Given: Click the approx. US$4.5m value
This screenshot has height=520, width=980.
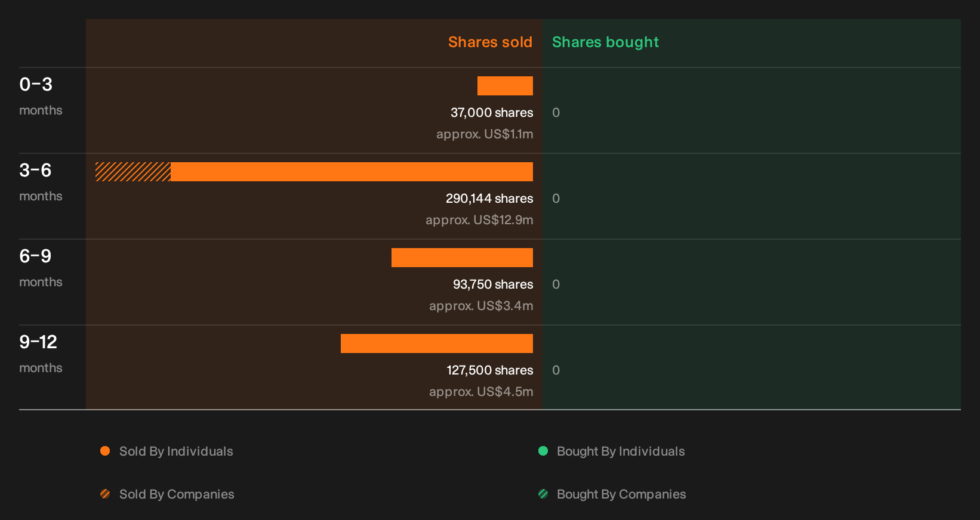Looking at the screenshot, I should [x=481, y=392].
